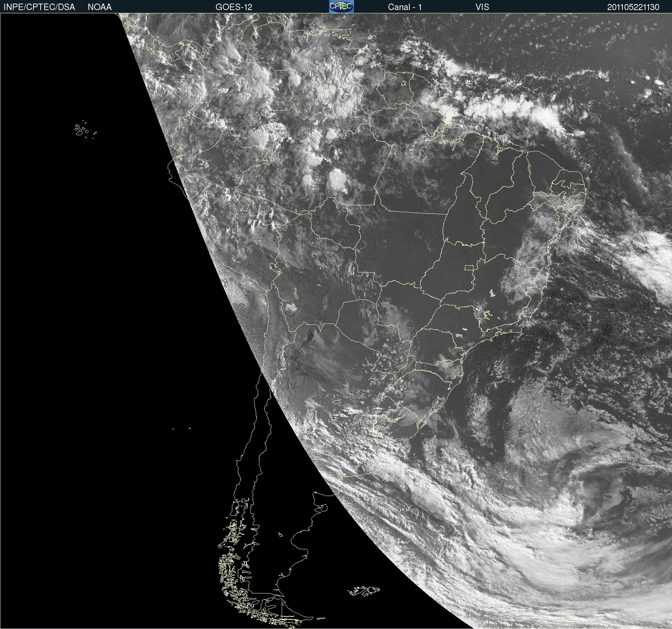
Task: Click the GOES-12 satellite label
Action: [x=234, y=7]
